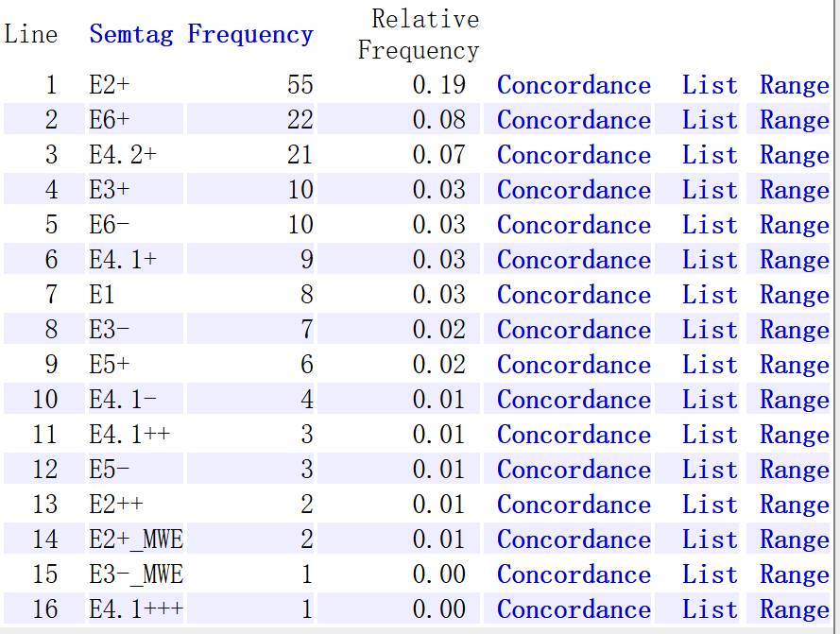
Task: Show List for E6- row
Action: [710, 225]
